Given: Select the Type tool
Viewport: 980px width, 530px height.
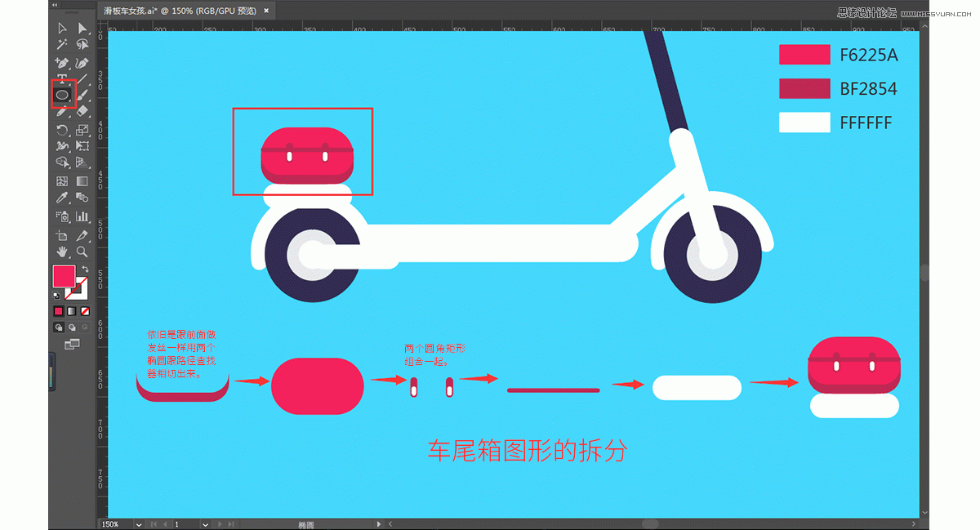Looking at the screenshot, I should coord(62,78).
